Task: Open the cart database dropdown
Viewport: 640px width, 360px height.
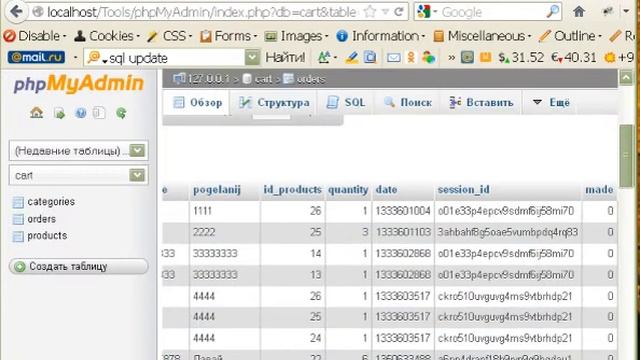Action: 78,175
